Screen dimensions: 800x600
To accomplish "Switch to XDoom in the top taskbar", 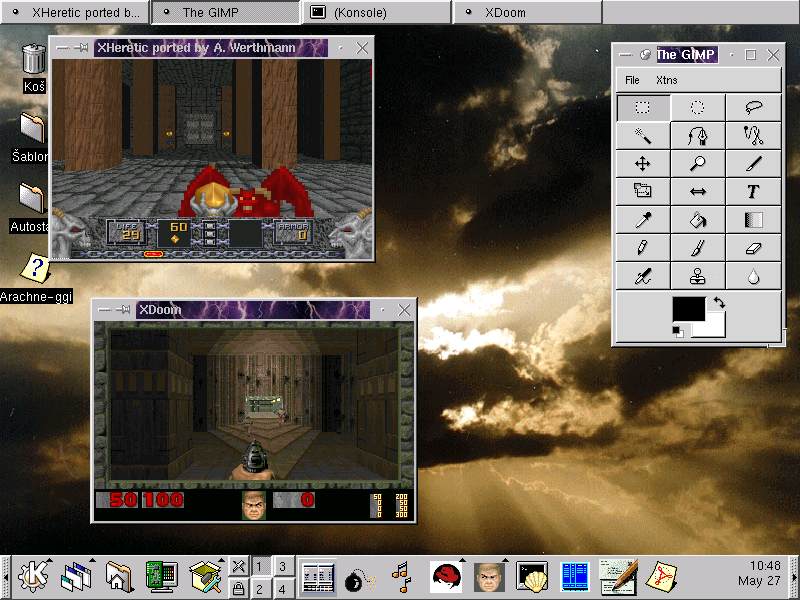I will point(528,12).
